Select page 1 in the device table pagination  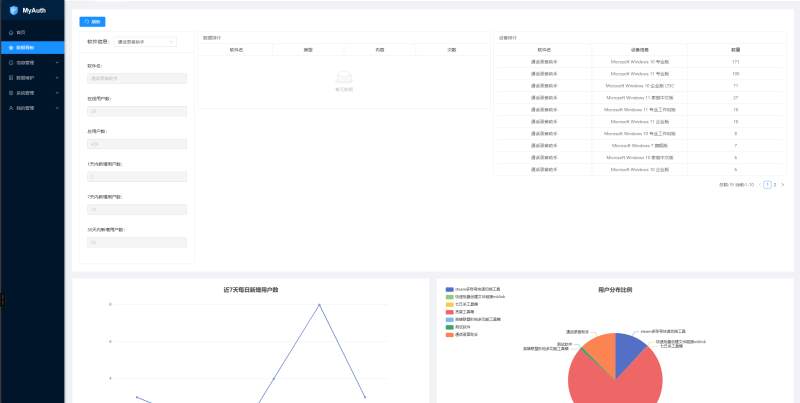(x=767, y=185)
